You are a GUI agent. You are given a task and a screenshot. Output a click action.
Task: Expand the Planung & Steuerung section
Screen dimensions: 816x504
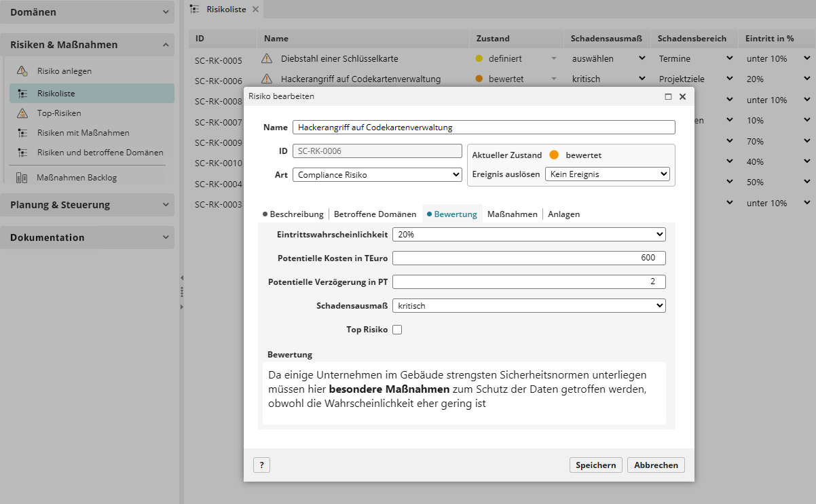87,205
